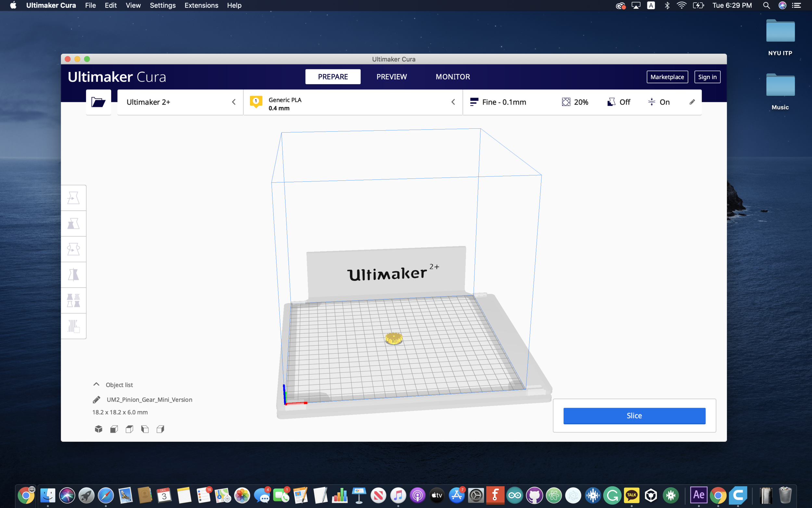
Task: Open System Preferences from the dock
Action: pyautogui.click(x=476, y=495)
